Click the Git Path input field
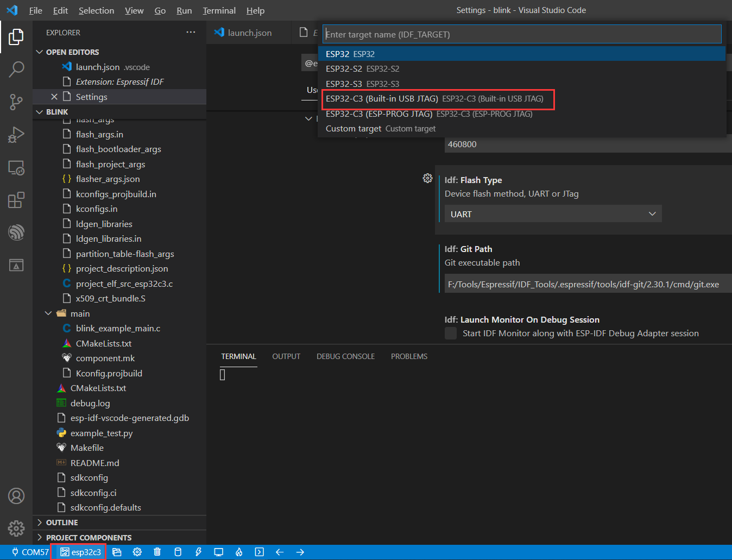The height and width of the screenshot is (560, 732). pyautogui.click(x=588, y=284)
